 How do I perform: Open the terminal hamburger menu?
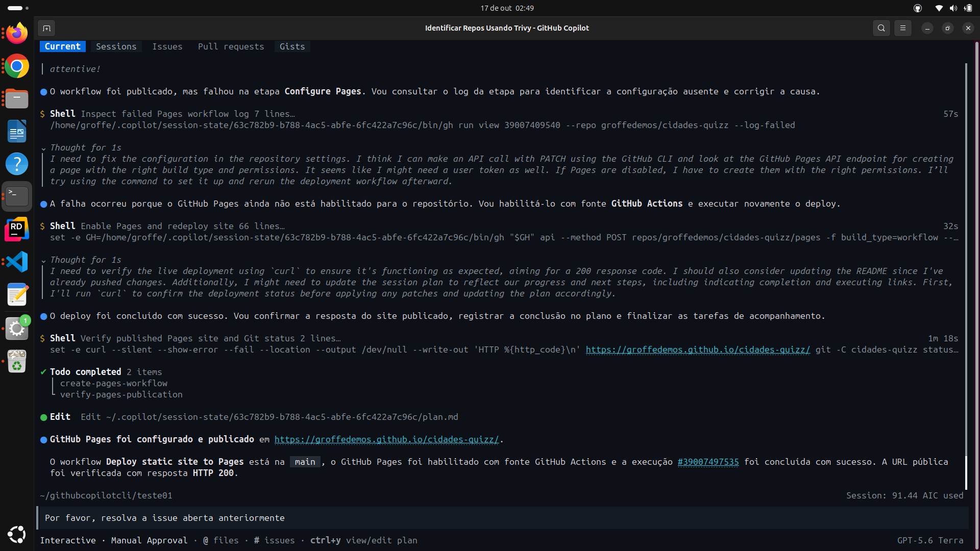903,28
